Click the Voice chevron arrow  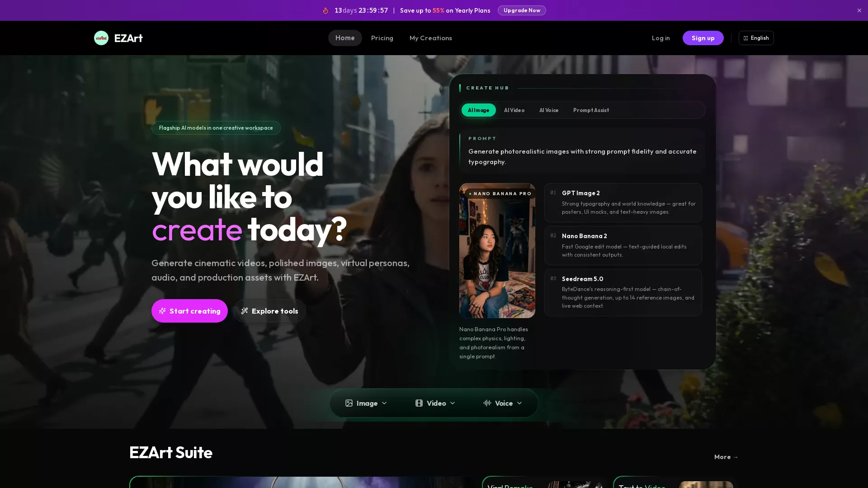[519, 403]
